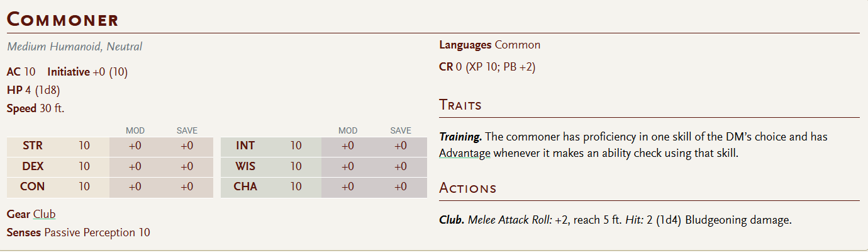The width and height of the screenshot is (868, 252).
Task: Click the CON ability label
Action: click(x=33, y=187)
